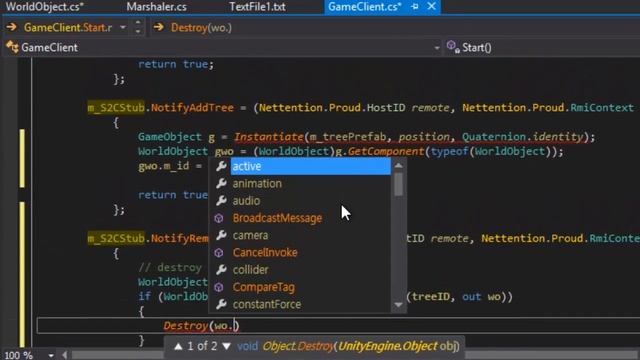Click the wrench icon beside 'audio'
This screenshot has height=360, width=640.
point(221,200)
